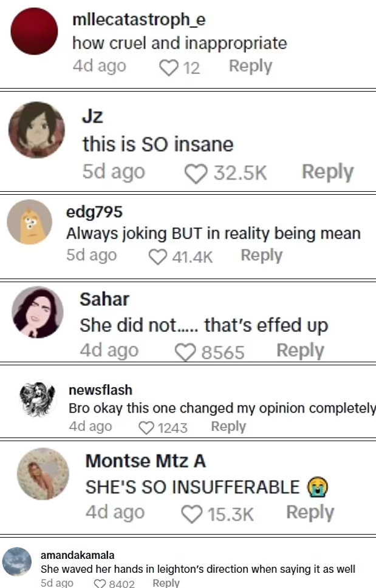
Task: Tap heart on Jz's comment
Action: (196, 174)
